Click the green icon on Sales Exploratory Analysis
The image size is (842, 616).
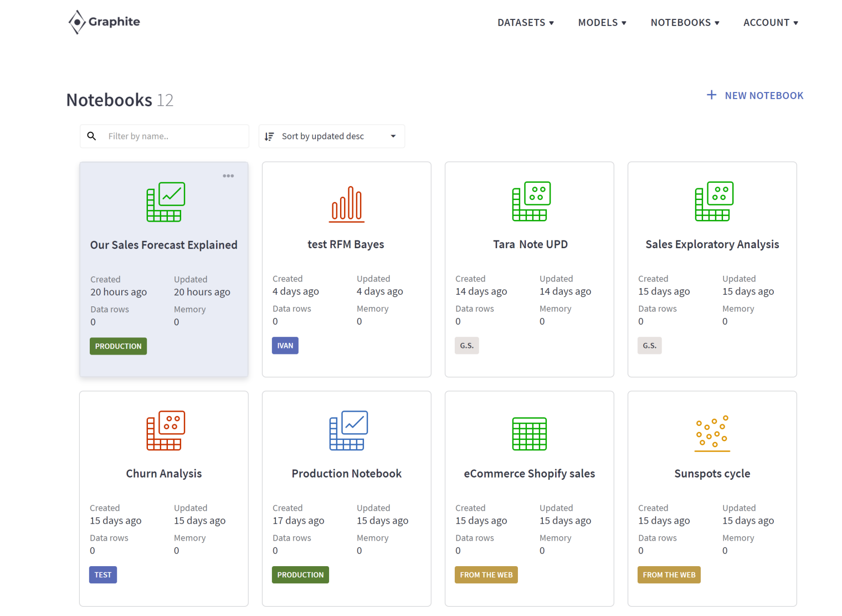pyautogui.click(x=712, y=202)
